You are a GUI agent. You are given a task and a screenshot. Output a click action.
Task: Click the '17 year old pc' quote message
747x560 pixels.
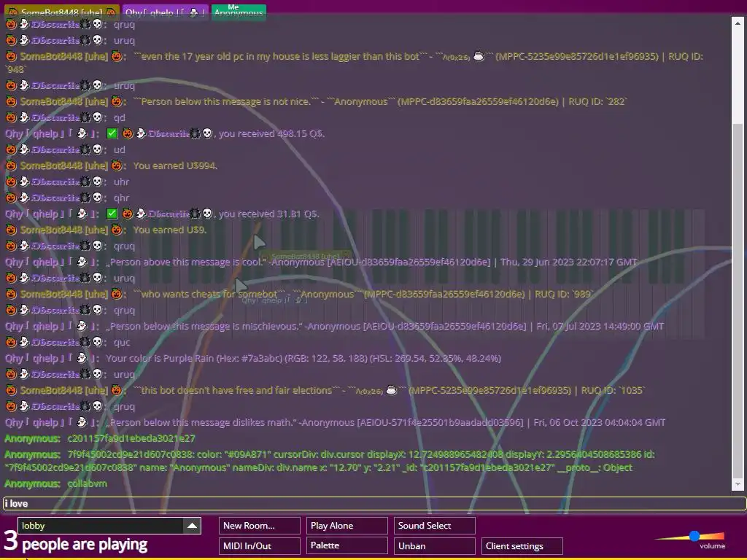[355, 63]
